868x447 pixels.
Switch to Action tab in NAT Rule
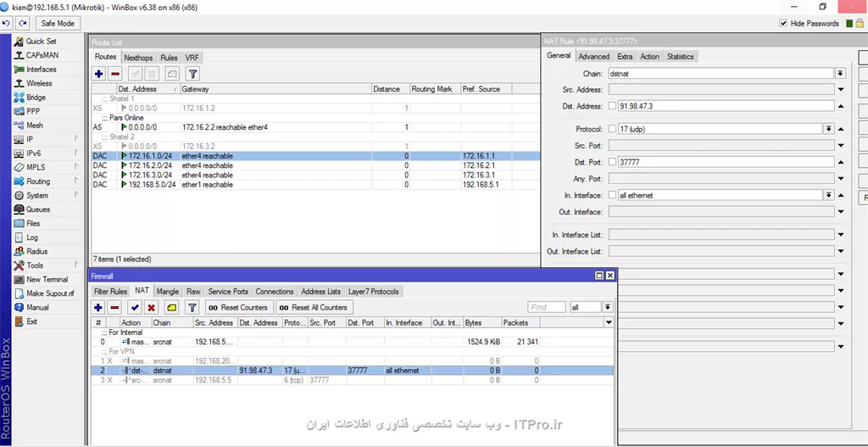click(x=650, y=57)
